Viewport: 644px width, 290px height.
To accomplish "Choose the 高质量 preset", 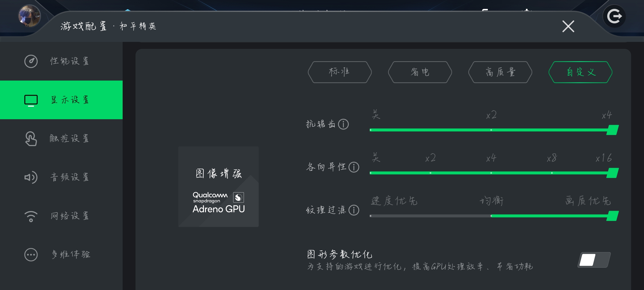I will tap(500, 72).
